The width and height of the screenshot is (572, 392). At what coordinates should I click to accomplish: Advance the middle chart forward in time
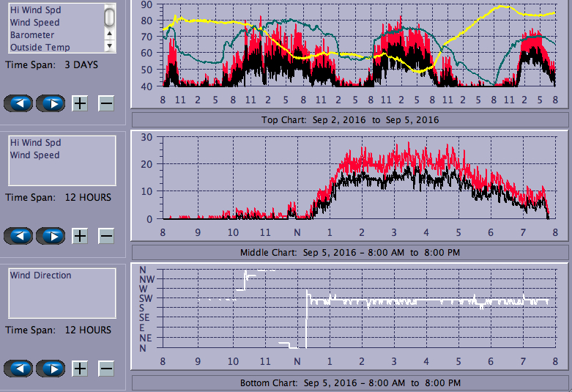(51, 236)
